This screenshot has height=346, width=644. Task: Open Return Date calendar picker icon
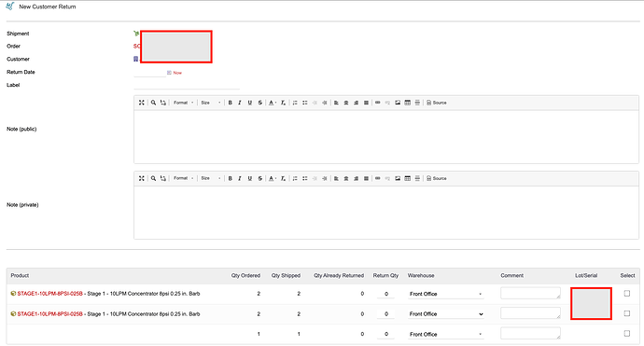(x=169, y=73)
